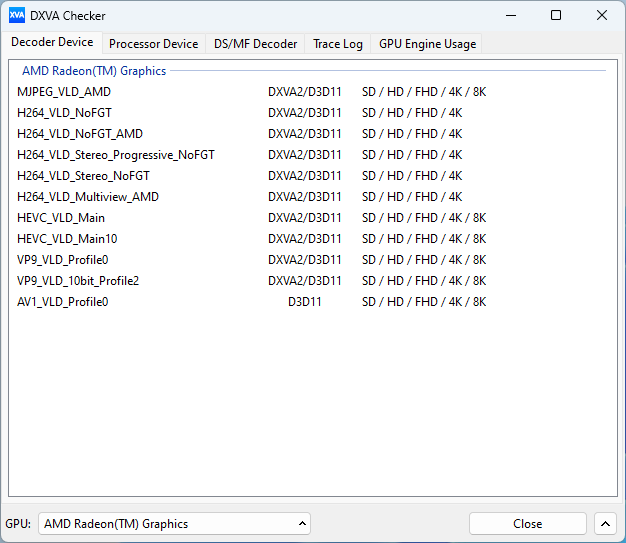Click DXVA2/D3D11 in the MJPEG_VLD_AMD row
626x543 pixels.
click(305, 92)
